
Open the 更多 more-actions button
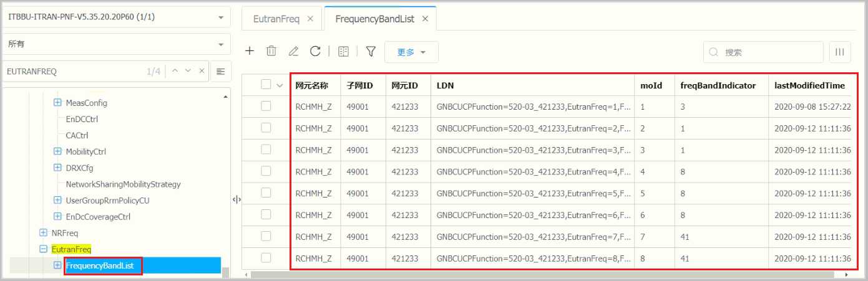click(x=411, y=52)
